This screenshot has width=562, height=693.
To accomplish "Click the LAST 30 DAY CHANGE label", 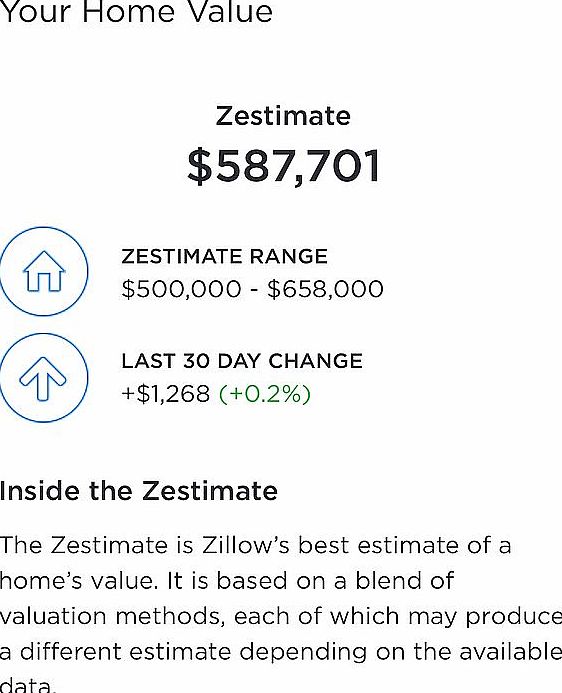I will [242, 361].
